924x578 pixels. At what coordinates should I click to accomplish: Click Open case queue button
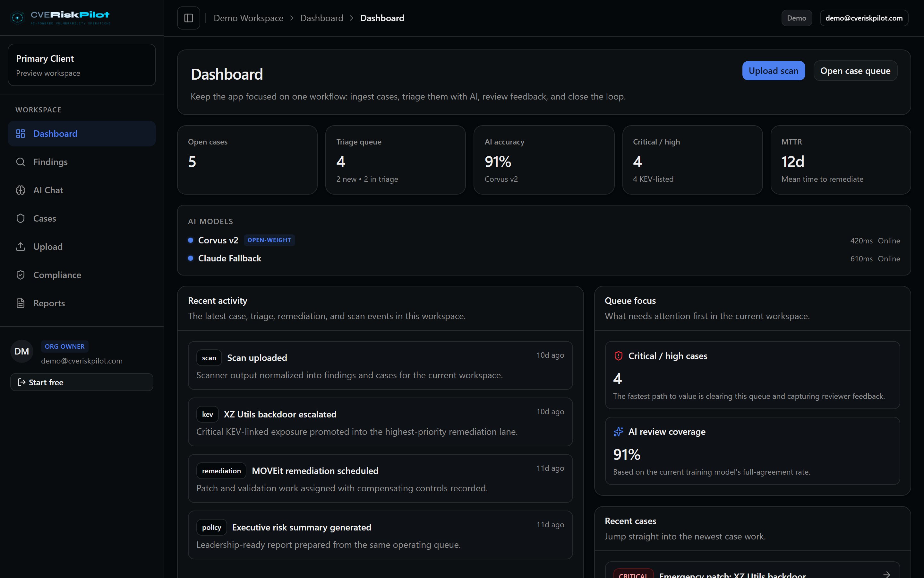click(855, 71)
